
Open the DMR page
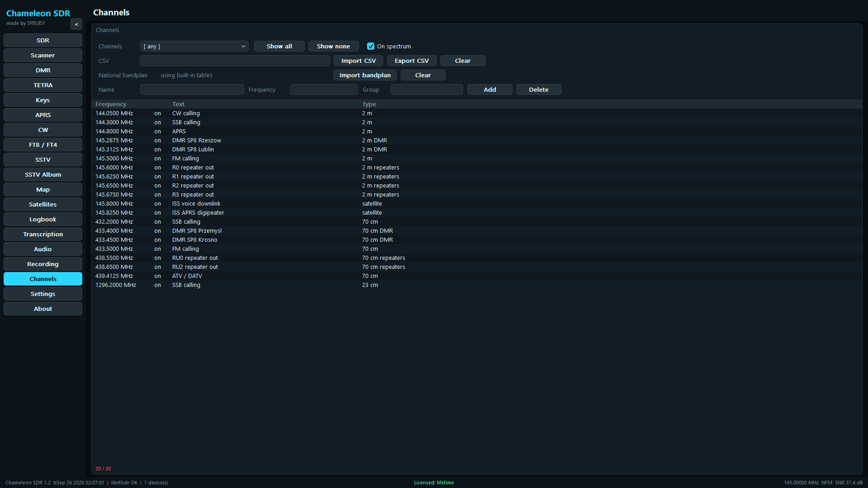43,70
